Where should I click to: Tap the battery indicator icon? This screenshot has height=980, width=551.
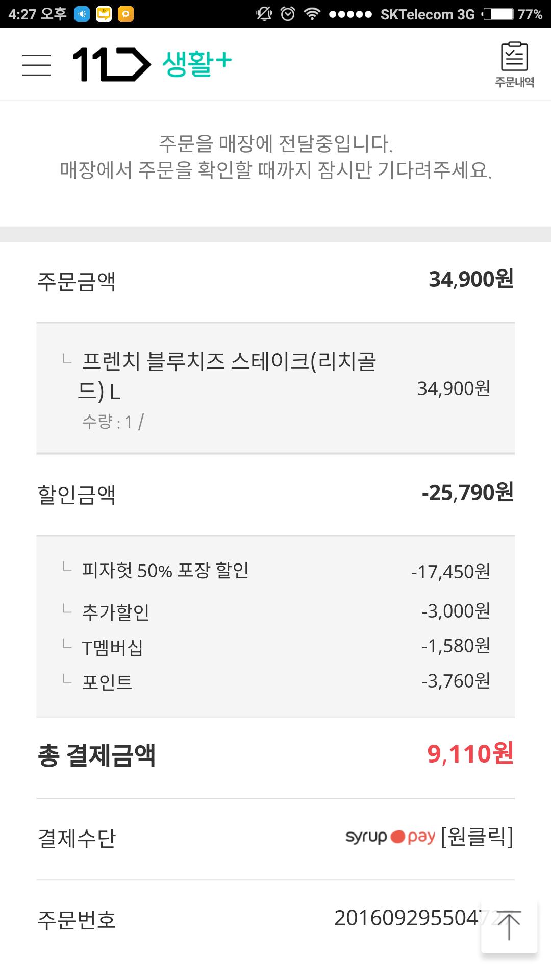498,14
